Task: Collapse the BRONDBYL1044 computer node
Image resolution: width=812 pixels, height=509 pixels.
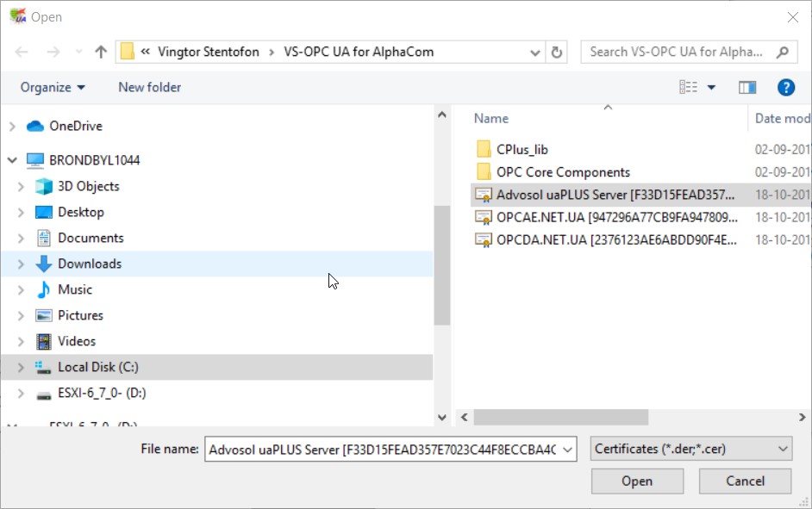Action: [12, 160]
